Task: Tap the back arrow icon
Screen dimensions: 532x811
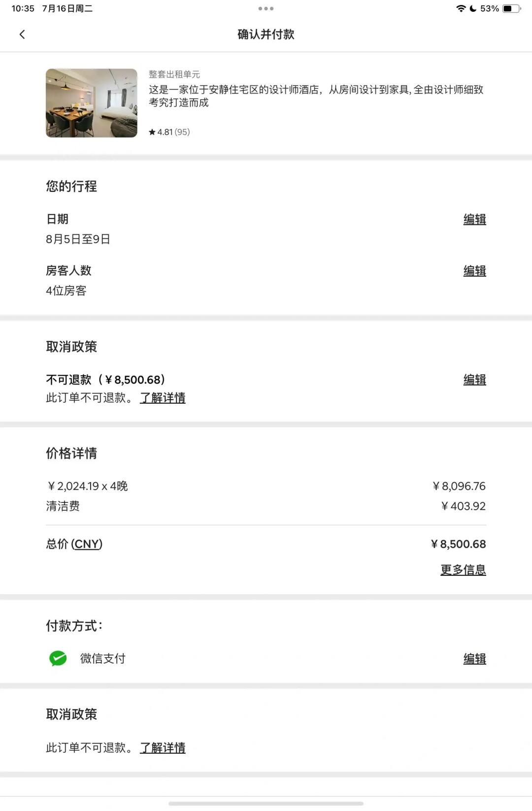Action: (22, 34)
